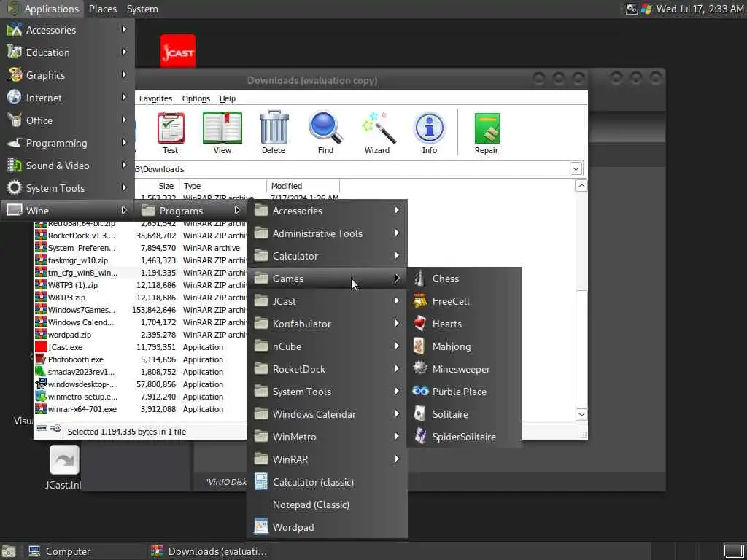This screenshot has height=560, width=747.
Task: Click the Photobooth.exe file icon
Action: click(41, 359)
